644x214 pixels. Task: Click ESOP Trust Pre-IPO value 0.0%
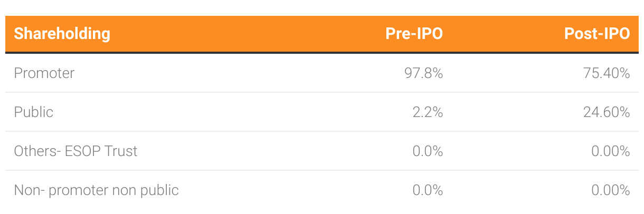coord(428,151)
